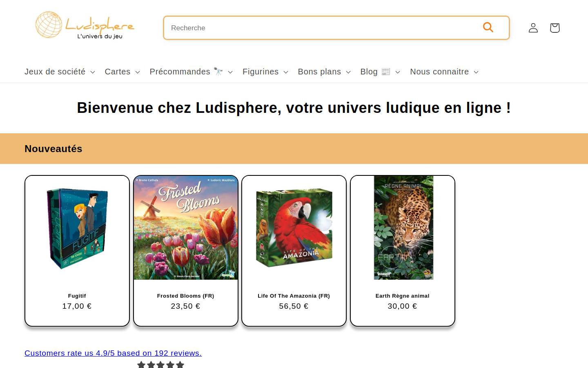
Task: Expand the chevron beside Nous connaitre
Action: click(x=476, y=72)
